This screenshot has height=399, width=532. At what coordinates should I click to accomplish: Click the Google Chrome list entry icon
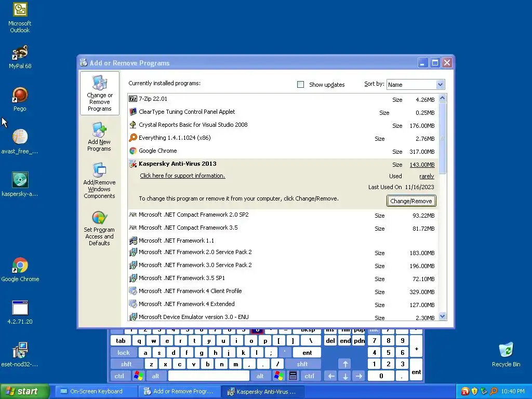[133, 151]
